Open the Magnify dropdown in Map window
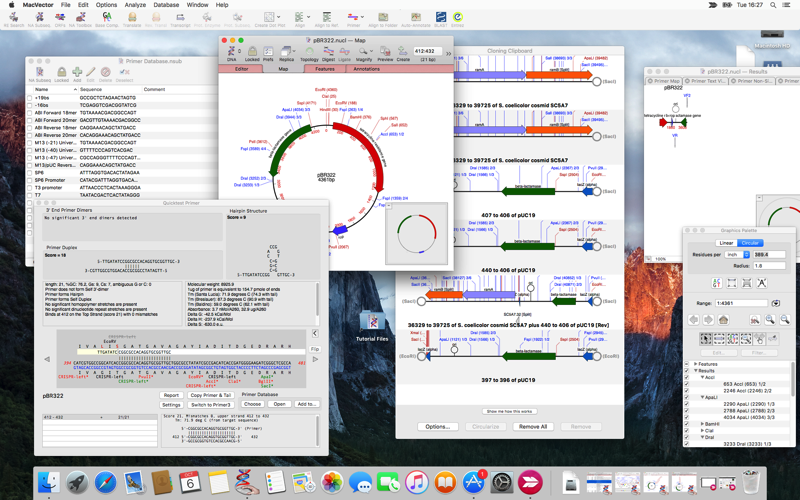 tap(371, 51)
